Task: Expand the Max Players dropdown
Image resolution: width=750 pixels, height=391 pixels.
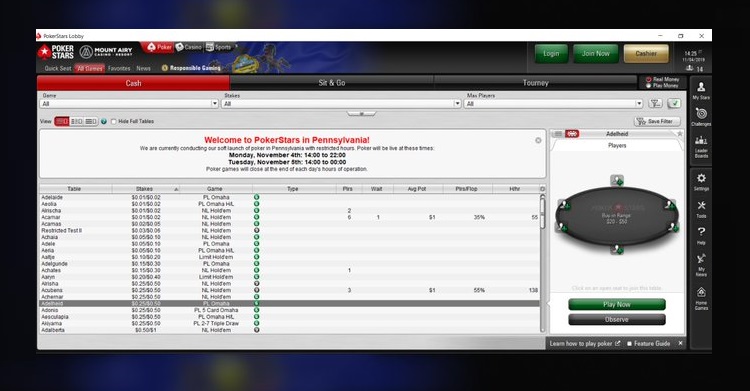Action: [x=553, y=104]
